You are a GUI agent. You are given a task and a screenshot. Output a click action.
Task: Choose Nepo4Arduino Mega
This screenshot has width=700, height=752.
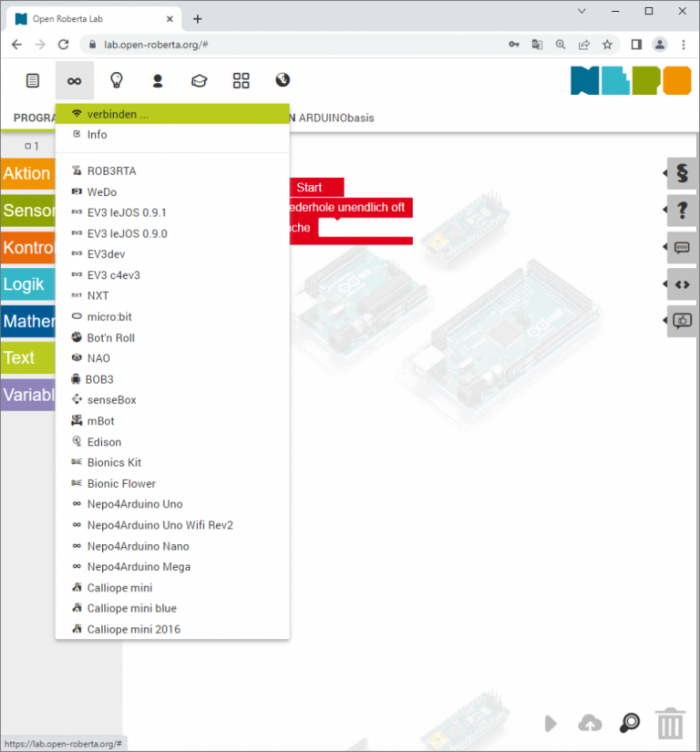click(x=172, y=567)
